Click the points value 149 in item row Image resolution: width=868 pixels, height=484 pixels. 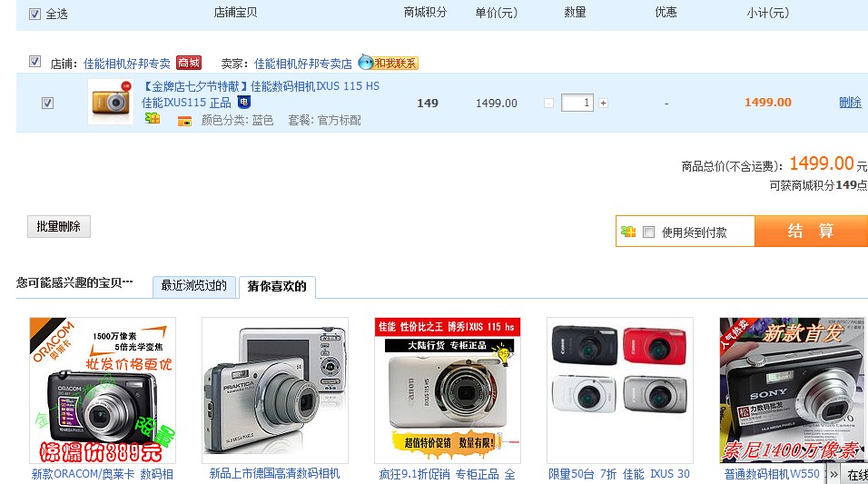pos(428,103)
